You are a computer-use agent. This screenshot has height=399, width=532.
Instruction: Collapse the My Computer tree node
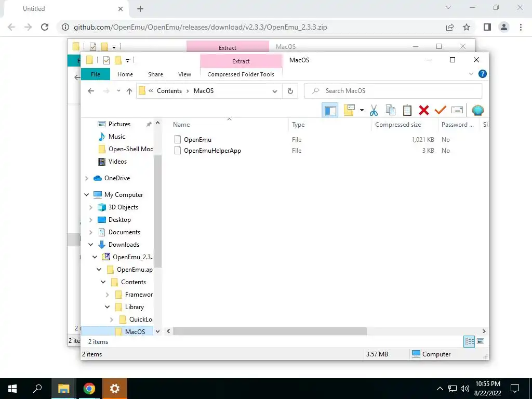point(87,195)
